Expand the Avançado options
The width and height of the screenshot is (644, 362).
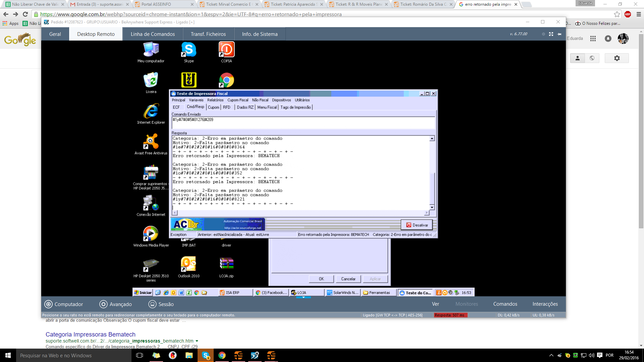(116, 304)
